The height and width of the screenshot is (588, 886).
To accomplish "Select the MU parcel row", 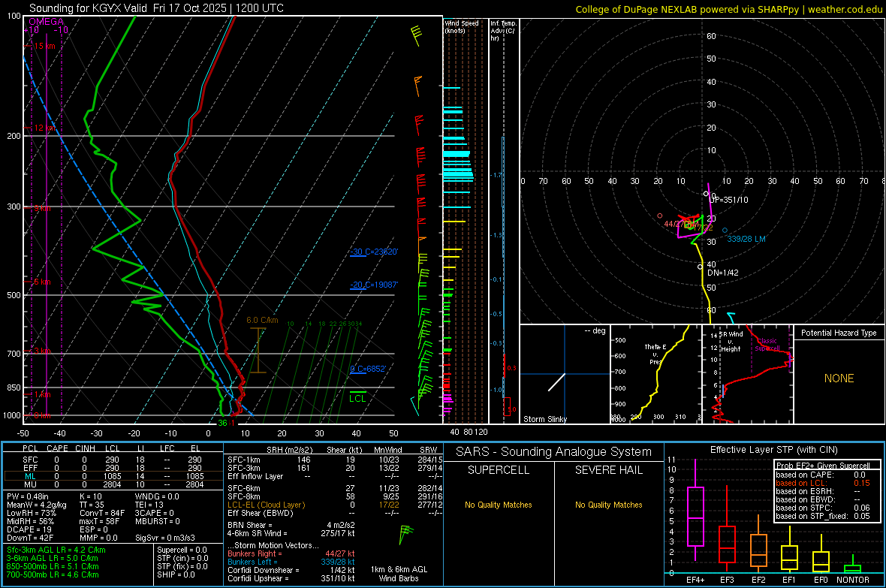I will [113, 484].
